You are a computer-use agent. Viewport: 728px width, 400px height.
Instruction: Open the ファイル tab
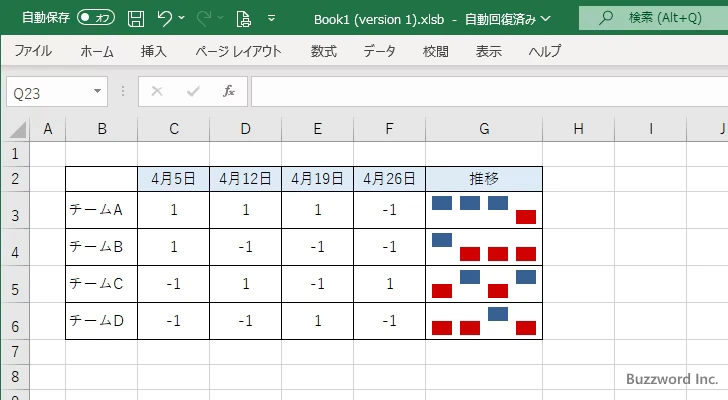(33, 51)
